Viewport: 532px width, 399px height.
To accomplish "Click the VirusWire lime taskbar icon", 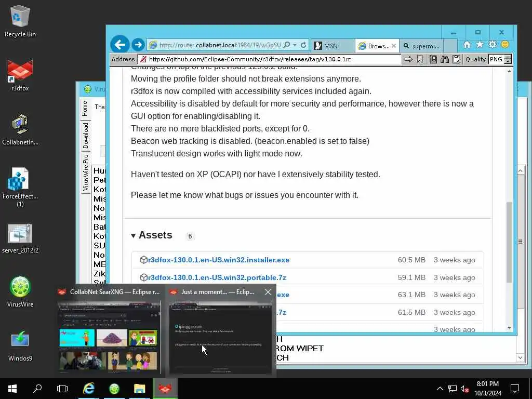I will pyautogui.click(x=114, y=389).
